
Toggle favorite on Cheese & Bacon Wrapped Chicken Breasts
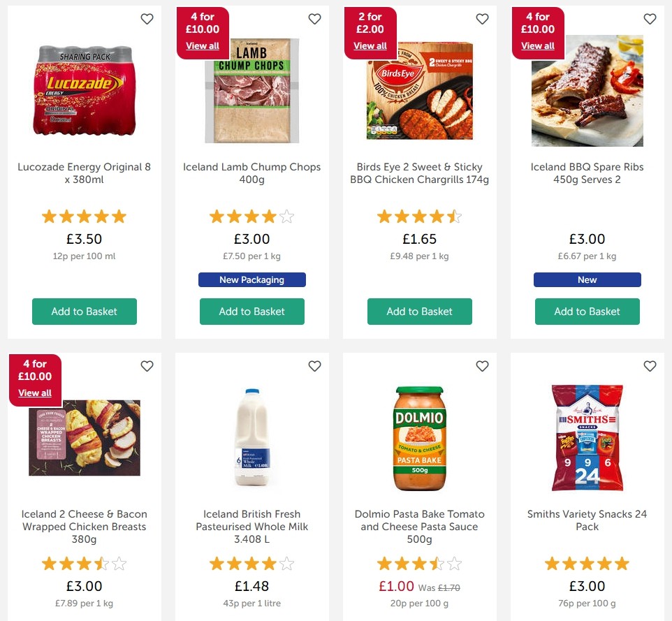[x=147, y=366]
